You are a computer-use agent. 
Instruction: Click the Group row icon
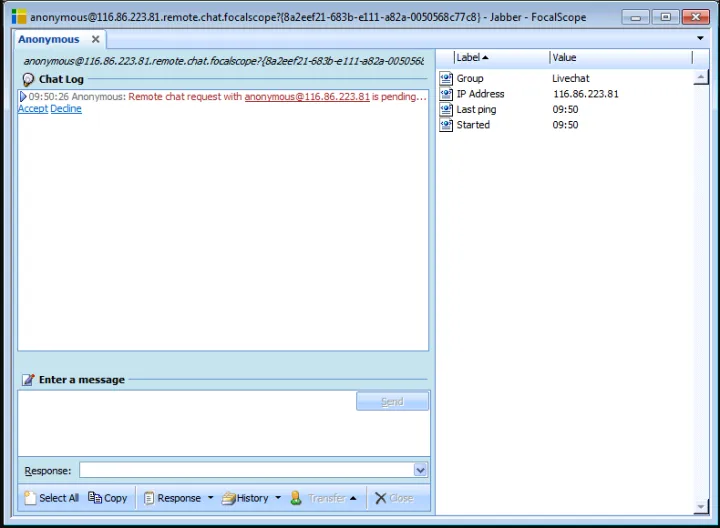(446, 79)
